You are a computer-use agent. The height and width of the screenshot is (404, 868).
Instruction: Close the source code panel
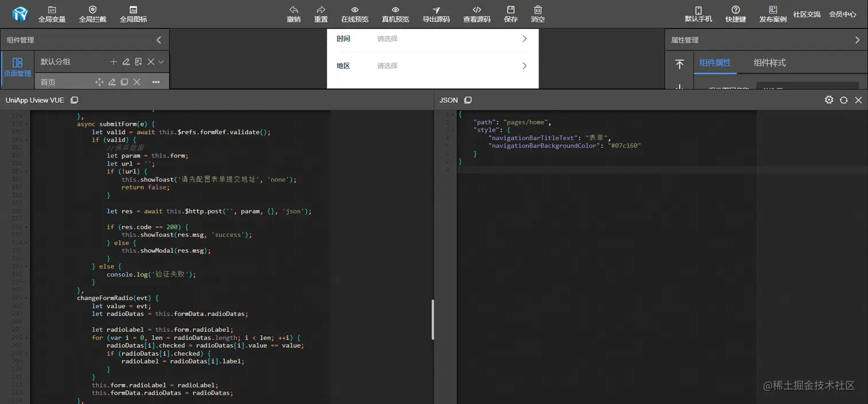[x=859, y=100]
